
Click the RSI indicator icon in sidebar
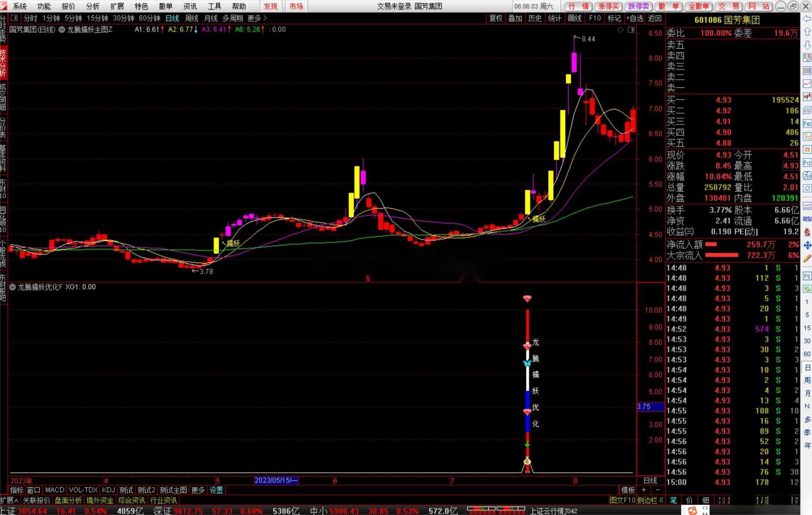pos(807,219)
